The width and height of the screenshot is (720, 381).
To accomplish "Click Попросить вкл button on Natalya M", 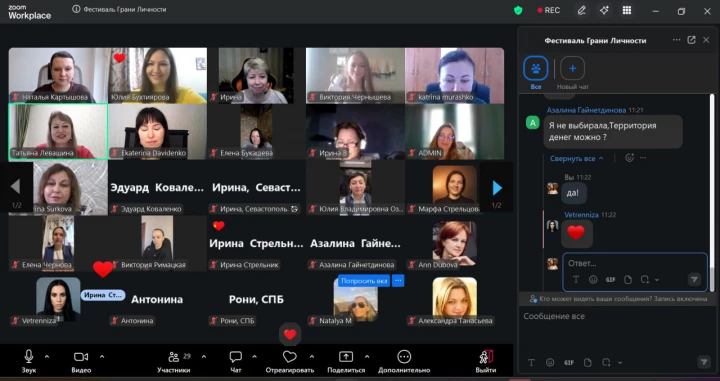I will pos(364,281).
